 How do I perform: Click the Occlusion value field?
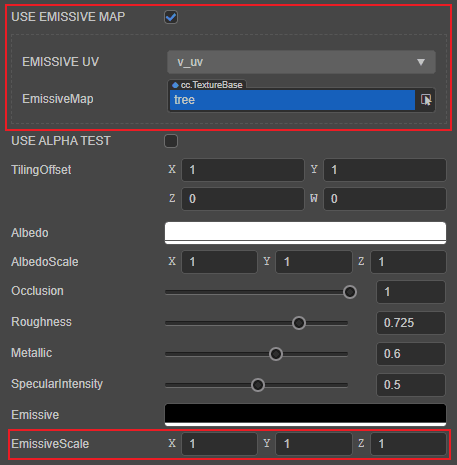[411, 292]
